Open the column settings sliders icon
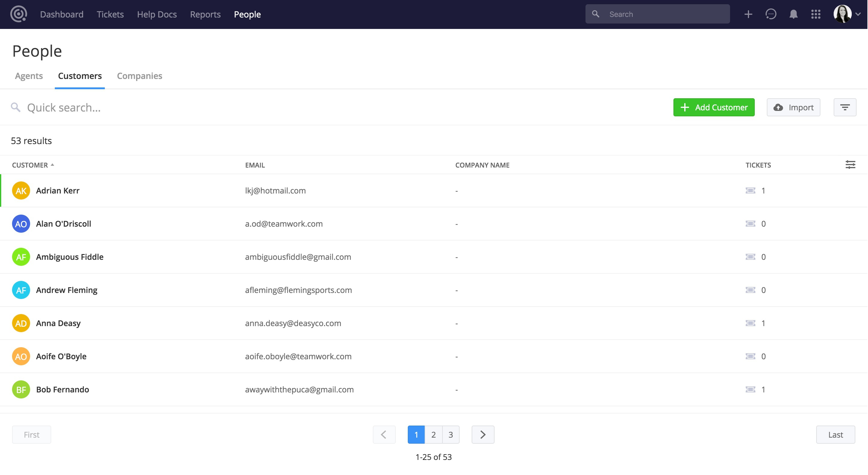Screen dimensions: 868x475 click(850, 165)
